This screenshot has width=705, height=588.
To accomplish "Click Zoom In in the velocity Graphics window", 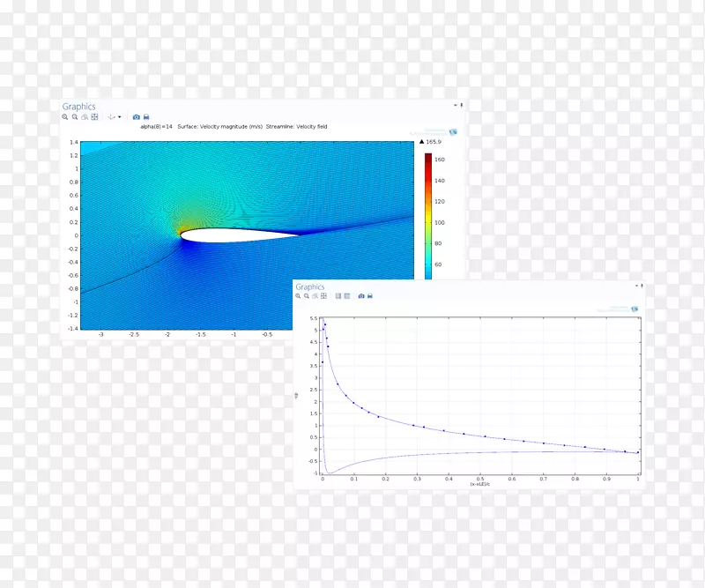I will [64, 117].
